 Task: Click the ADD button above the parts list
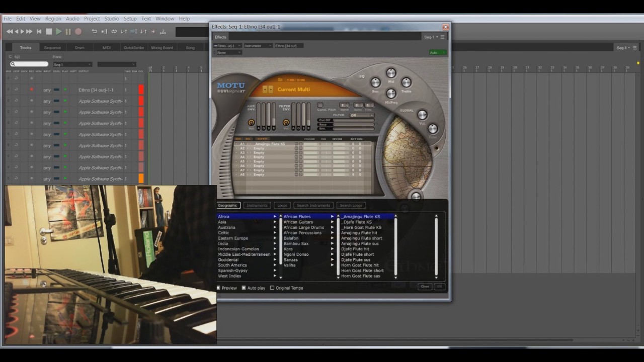(x=238, y=139)
